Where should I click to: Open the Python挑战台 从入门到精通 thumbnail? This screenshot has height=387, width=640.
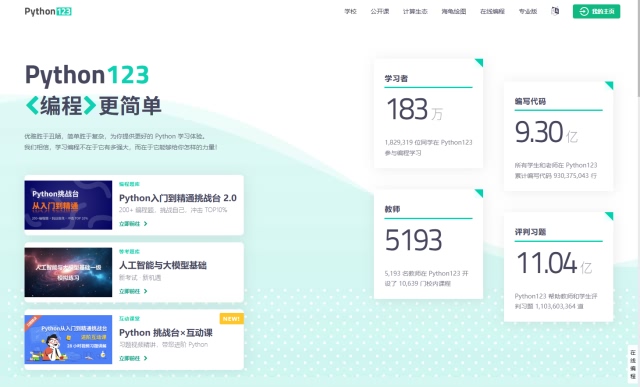coord(68,205)
